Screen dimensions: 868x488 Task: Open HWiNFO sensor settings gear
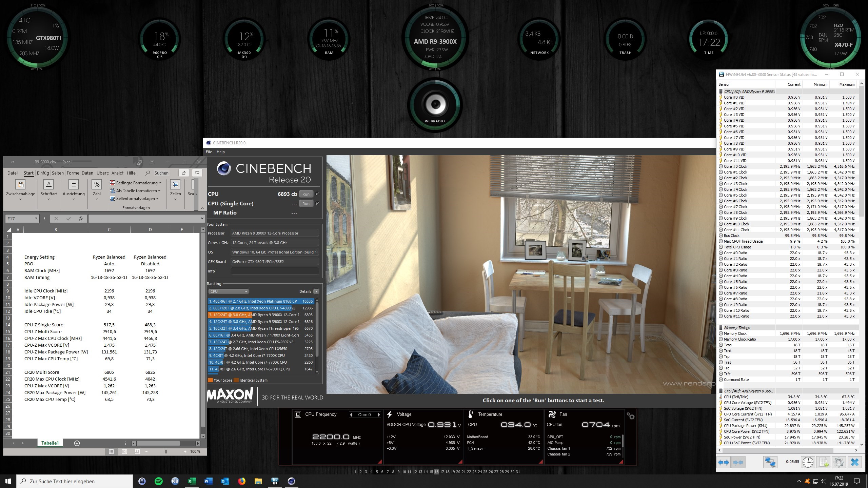839,462
